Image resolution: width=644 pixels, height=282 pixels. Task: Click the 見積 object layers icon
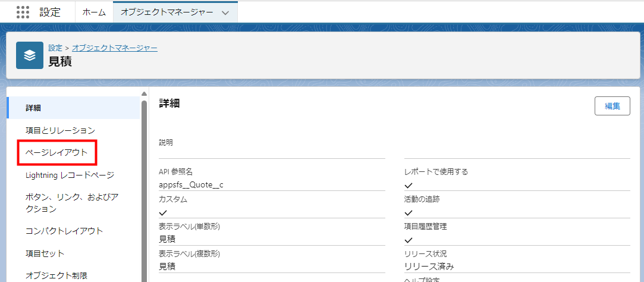pyautogui.click(x=29, y=55)
